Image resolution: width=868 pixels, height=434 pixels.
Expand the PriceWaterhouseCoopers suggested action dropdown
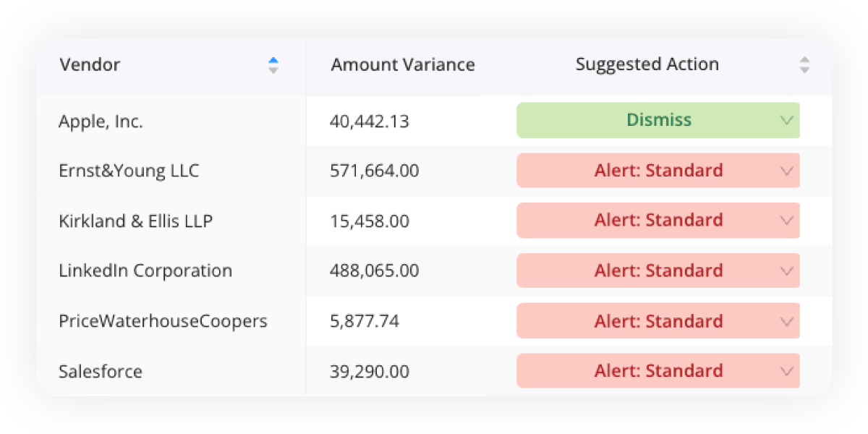click(658, 321)
